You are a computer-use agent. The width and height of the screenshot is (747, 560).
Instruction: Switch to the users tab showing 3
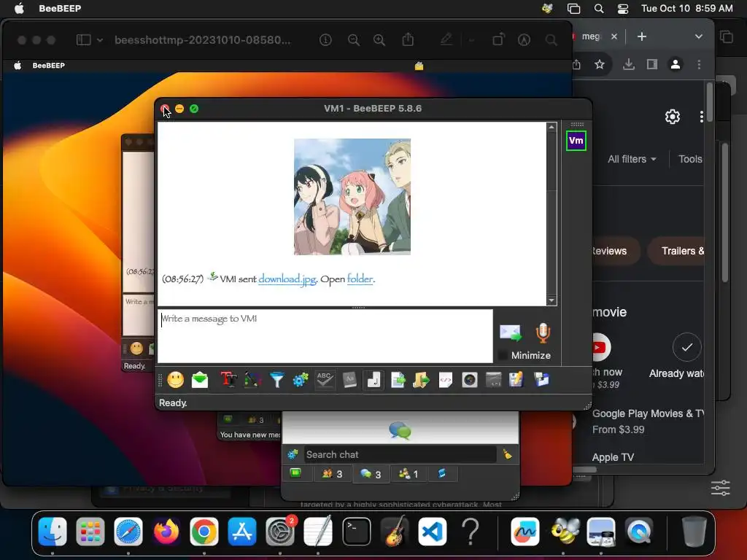tap(332, 474)
